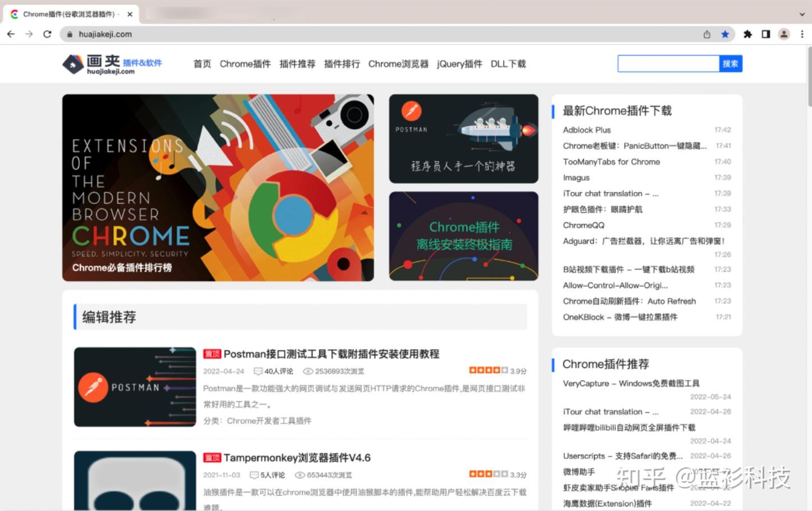The height and width of the screenshot is (511, 812).
Task: Open B站视频下载插件 link
Action: [x=628, y=270]
